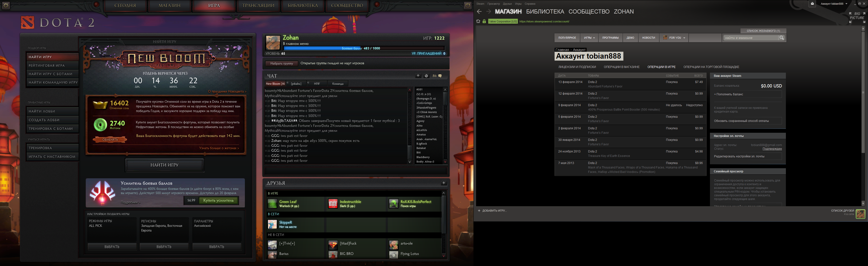Select РЕЙТИНГОВАЯ ИГРА in sidebar
The width and height of the screenshot is (868, 266).
[52, 65]
